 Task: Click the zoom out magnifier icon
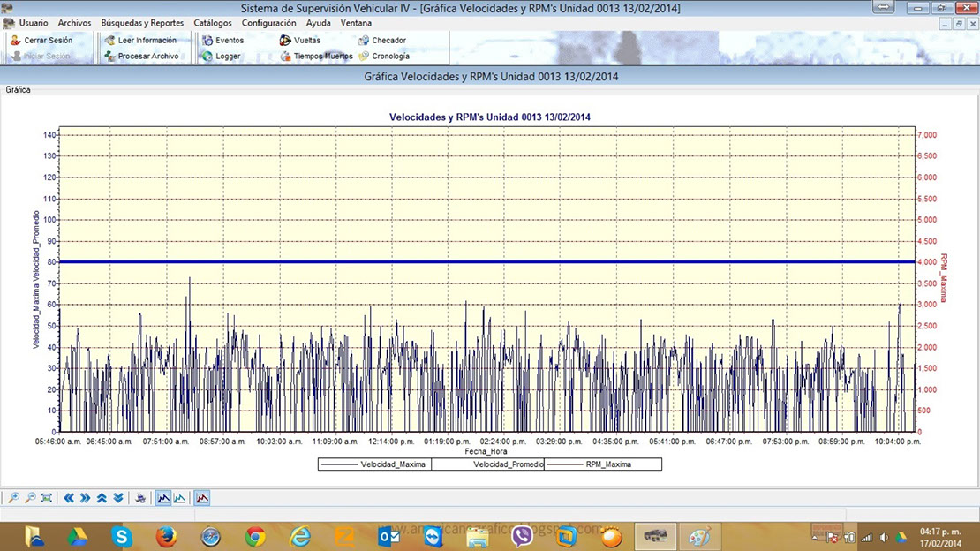pos(30,498)
